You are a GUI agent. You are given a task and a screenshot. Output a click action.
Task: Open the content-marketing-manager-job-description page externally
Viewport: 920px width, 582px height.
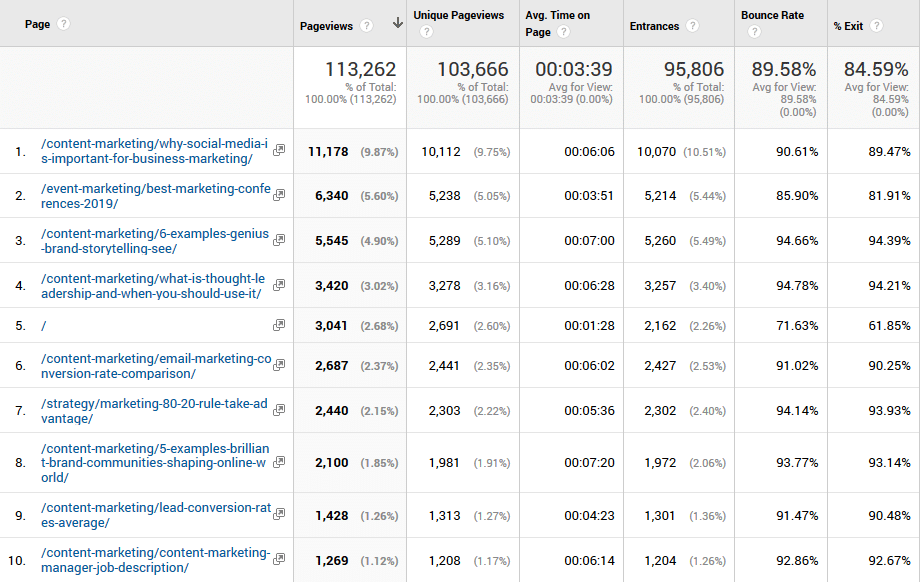click(278, 559)
